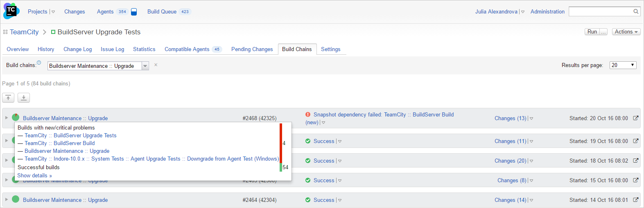Open the Administration link

[547, 11]
